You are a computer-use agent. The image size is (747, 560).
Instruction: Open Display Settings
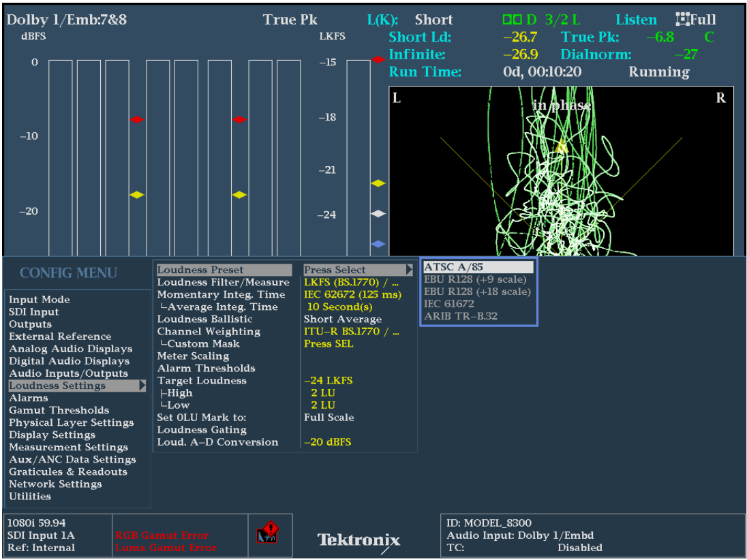point(52,435)
